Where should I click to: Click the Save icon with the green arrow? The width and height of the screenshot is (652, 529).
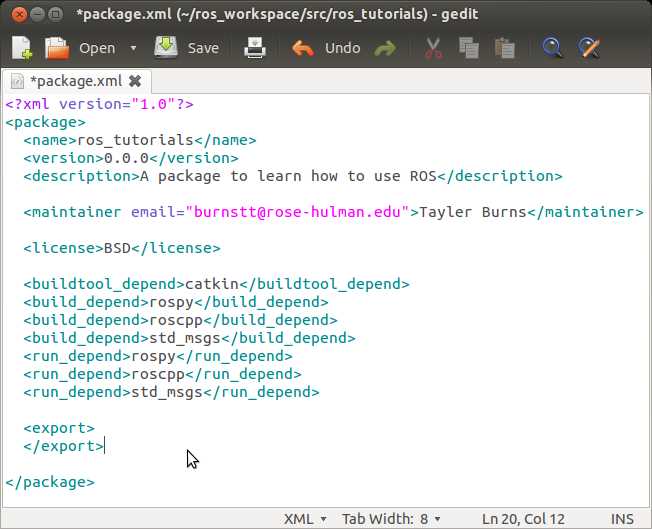[x=166, y=47]
